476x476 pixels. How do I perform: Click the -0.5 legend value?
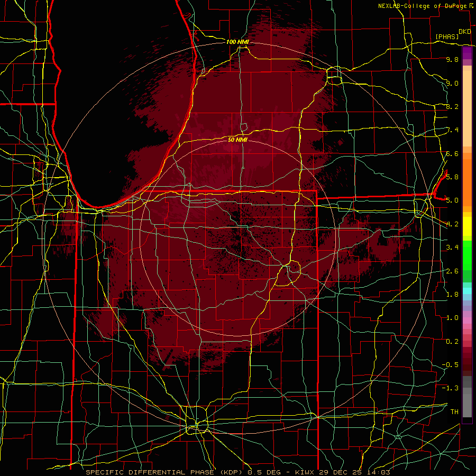[450, 365]
